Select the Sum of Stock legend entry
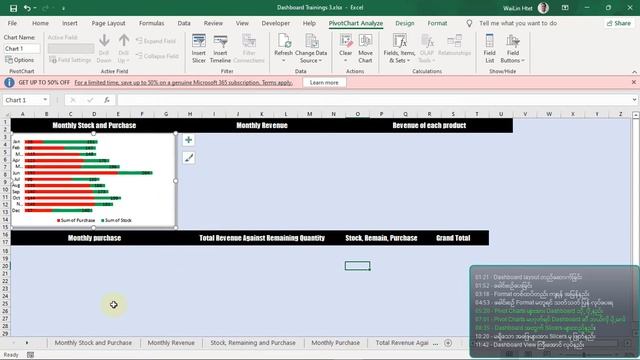Viewport: 640px width, 360px height. coord(116,220)
